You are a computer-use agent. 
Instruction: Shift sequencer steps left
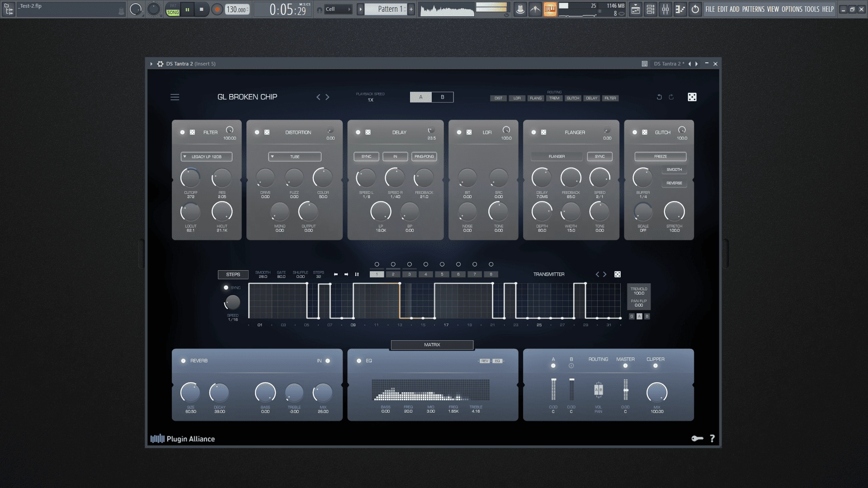tap(335, 274)
